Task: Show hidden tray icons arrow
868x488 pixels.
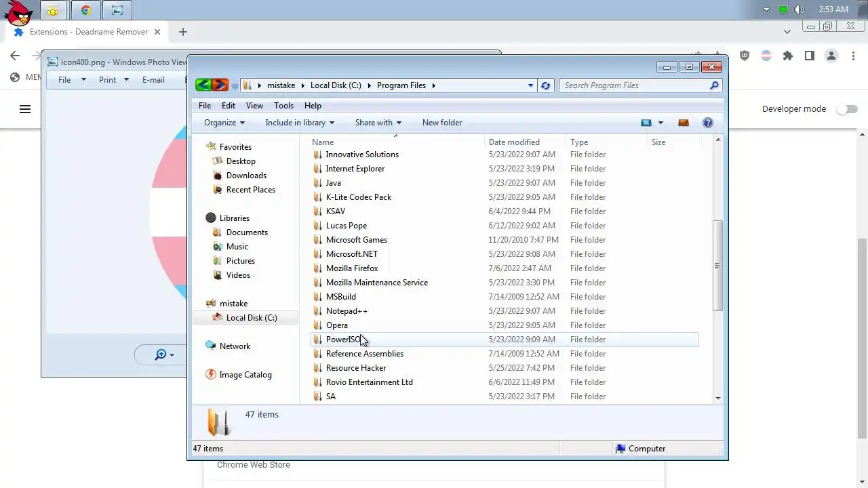Action: tap(766, 9)
